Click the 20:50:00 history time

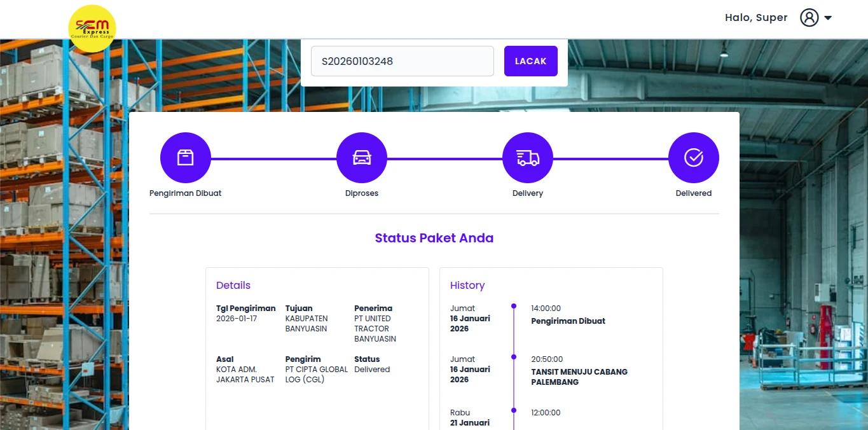pyautogui.click(x=547, y=359)
